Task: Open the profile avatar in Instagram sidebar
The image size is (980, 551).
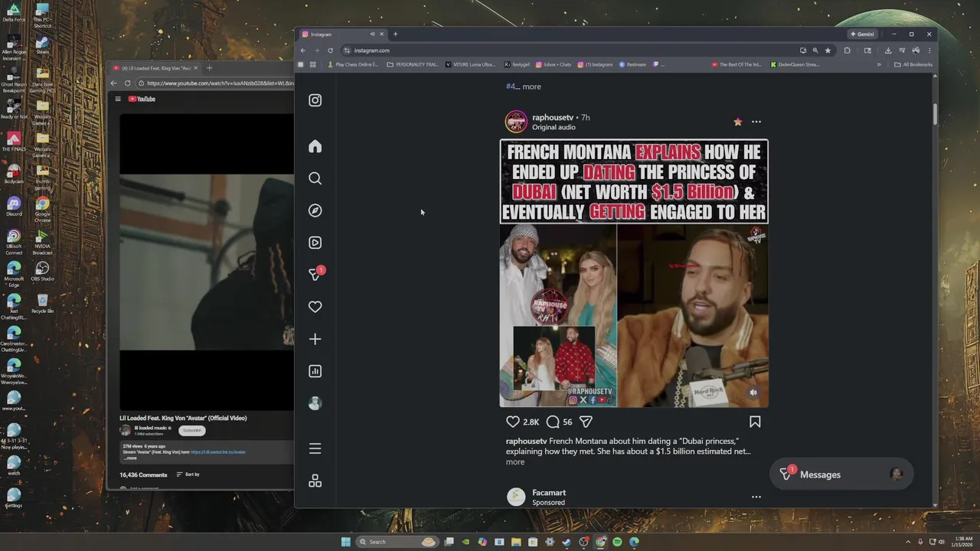Action: [x=315, y=403]
